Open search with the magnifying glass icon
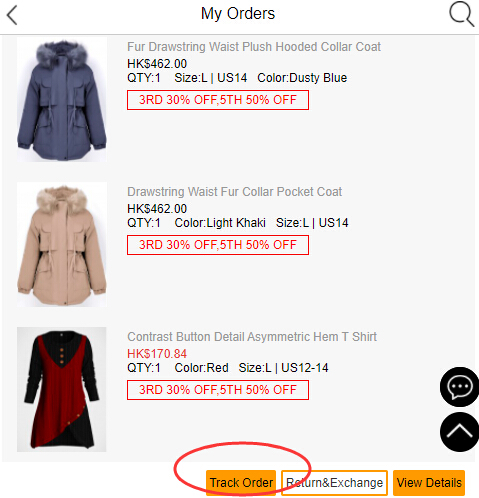The width and height of the screenshot is (479, 498). pyautogui.click(x=461, y=14)
